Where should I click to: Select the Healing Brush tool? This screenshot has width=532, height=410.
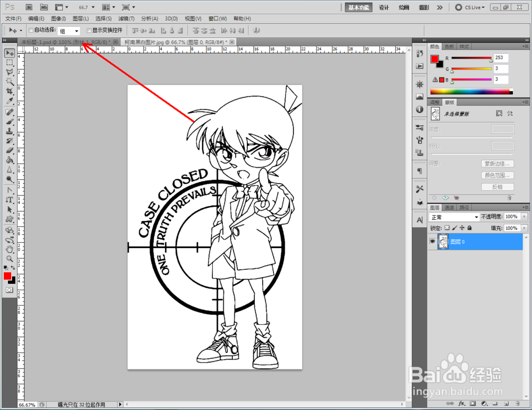pyautogui.click(x=10, y=112)
